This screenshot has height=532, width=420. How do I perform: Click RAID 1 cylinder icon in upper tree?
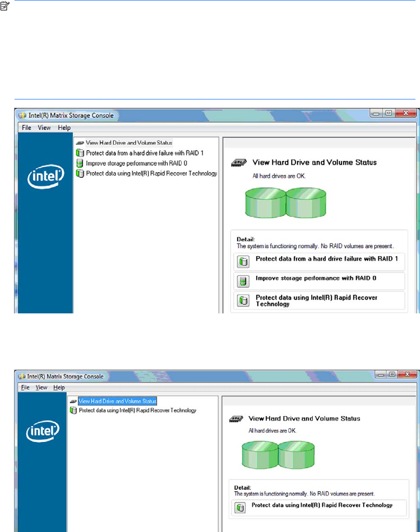coord(80,153)
